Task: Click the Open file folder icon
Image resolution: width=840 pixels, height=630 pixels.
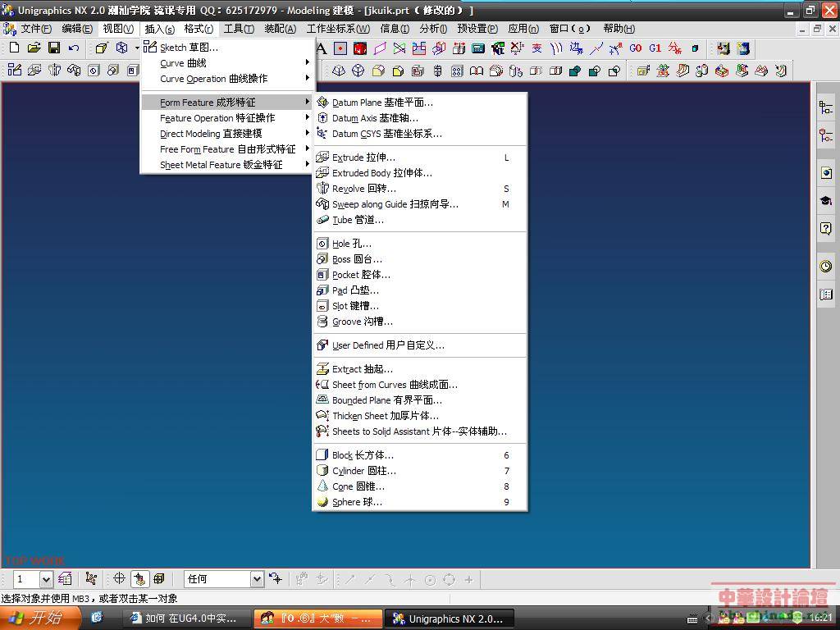Action: 34,48
